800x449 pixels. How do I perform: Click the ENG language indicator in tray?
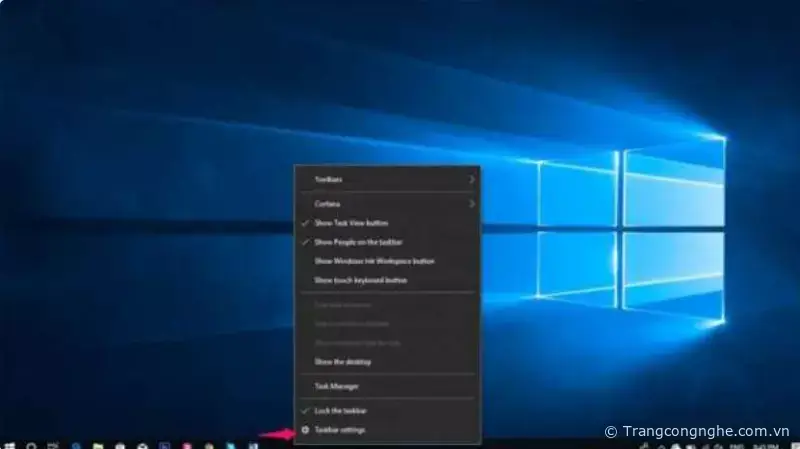tap(733, 444)
